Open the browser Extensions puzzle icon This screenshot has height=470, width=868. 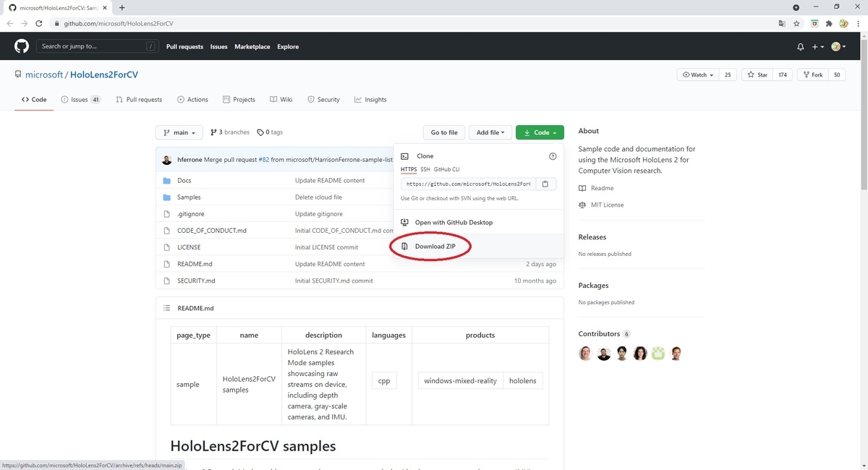pos(829,23)
